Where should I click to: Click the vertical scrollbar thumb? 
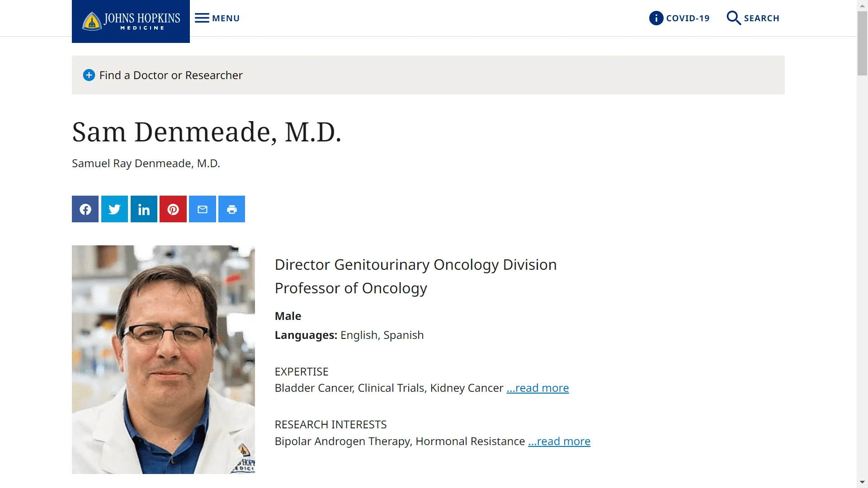pyautogui.click(x=862, y=43)
